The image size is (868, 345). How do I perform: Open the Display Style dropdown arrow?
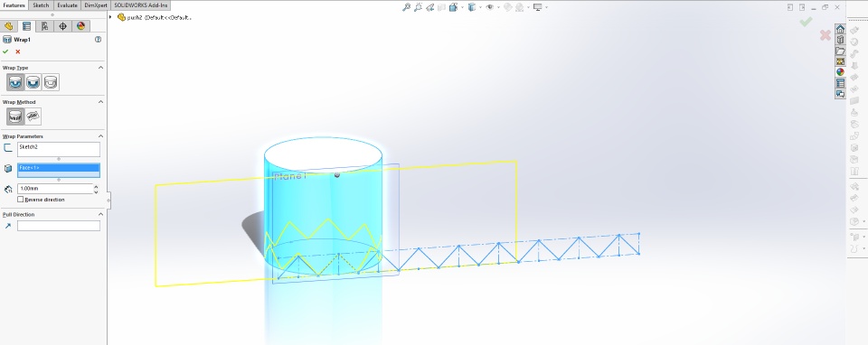480,7
